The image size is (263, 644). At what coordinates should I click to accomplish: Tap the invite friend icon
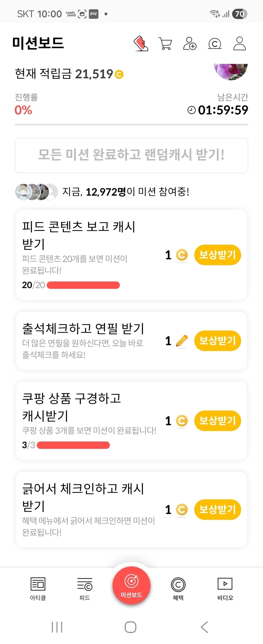[x=190, y=44]
